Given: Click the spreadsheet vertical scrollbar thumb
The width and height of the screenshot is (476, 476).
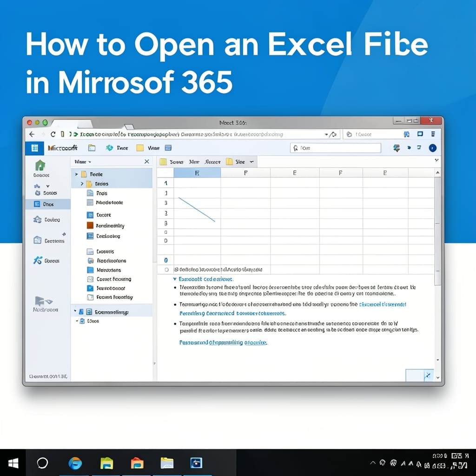Looking at the screenshot, I should click(x=437, y=231).
